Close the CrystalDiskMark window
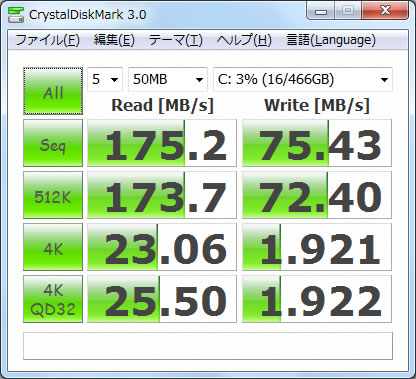 click(x=385, y=11)
